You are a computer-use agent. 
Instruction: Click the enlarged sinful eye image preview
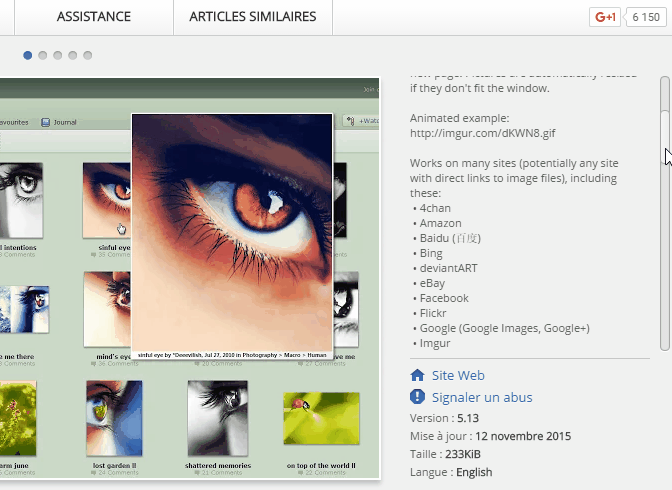pos(232,236)
